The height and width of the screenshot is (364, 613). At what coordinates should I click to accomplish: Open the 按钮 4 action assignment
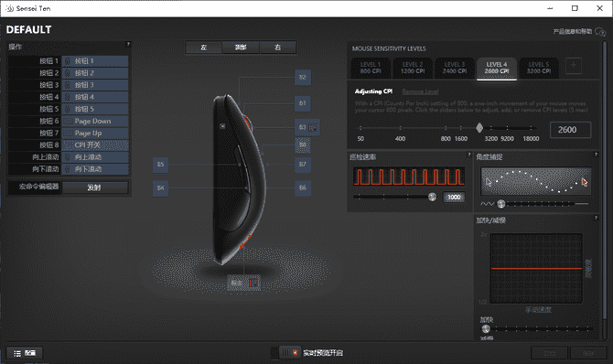pyautogui.click(x=95, y=97)
